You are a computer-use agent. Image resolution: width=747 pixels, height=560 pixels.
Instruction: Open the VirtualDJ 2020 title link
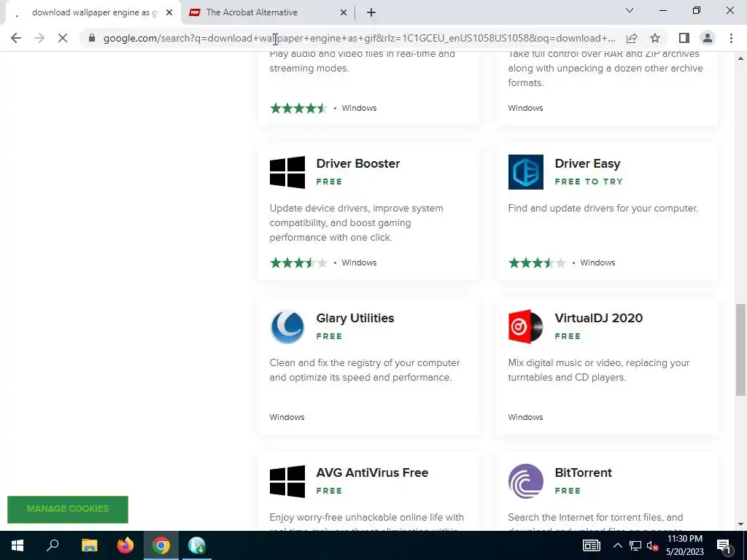[598, 318]
